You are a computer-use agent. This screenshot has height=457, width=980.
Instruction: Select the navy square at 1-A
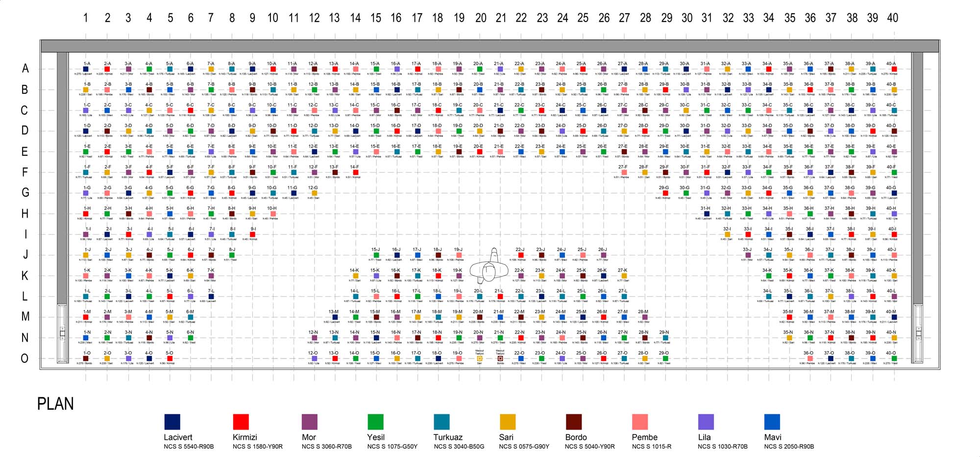pos(86,69)
